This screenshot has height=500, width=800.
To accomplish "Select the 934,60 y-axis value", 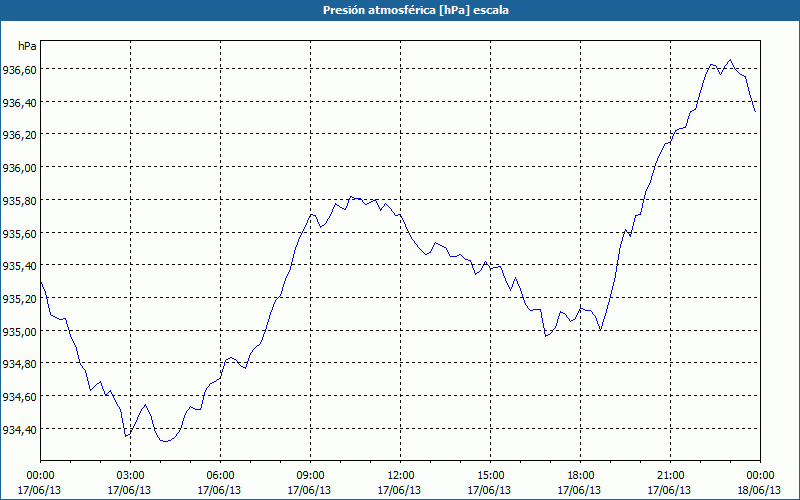I will (x=19, y=396).
